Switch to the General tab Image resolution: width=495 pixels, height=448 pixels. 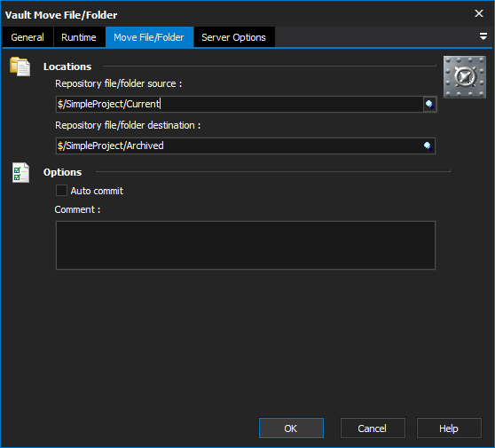pos(27,37)
